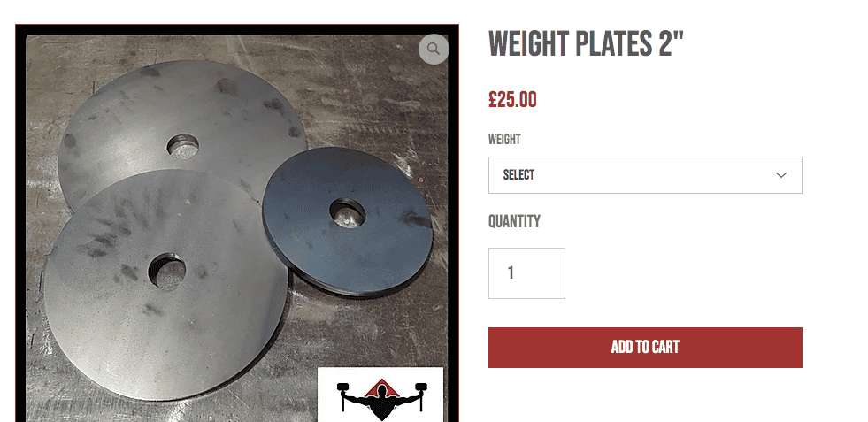Click the Quantity field label

tap(514, 221)
